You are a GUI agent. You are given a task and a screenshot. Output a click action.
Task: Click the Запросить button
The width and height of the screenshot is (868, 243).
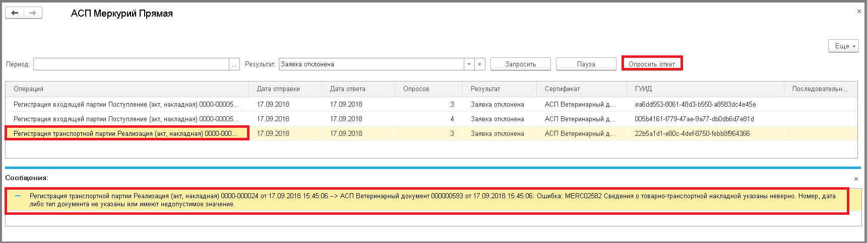click(520, 64)
